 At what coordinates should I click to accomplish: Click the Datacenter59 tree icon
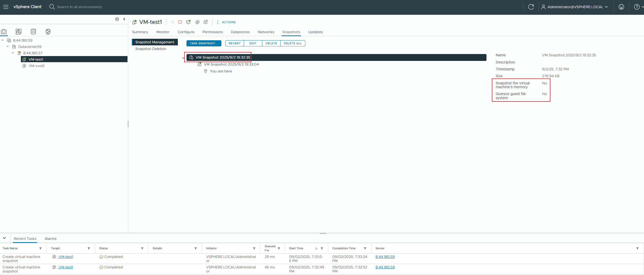(x=14, y=47)
